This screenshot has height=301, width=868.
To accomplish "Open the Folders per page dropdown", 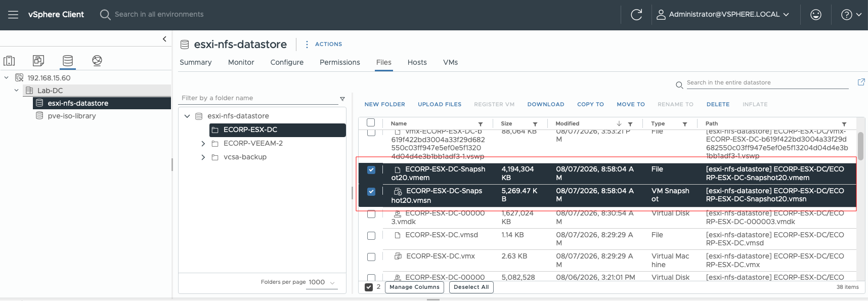I will pos(323,282).
